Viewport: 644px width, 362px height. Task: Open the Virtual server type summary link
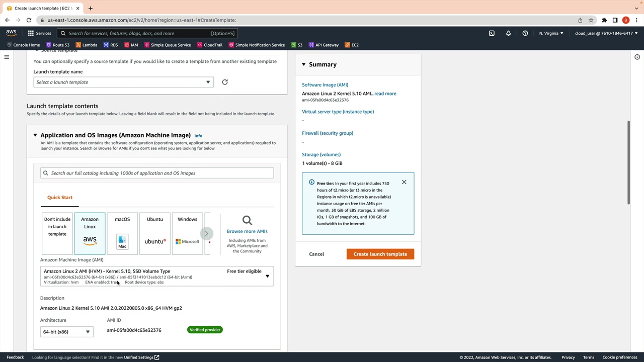click(338, 112)
